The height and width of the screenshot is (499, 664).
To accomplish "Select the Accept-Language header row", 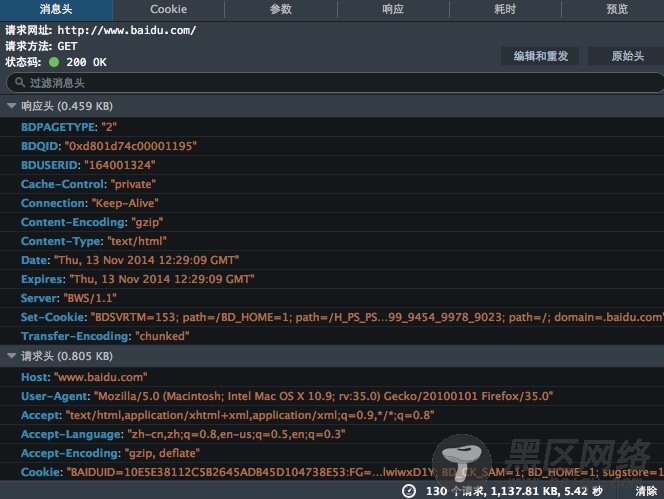I will pyautogui.click(x=332, y=434).
